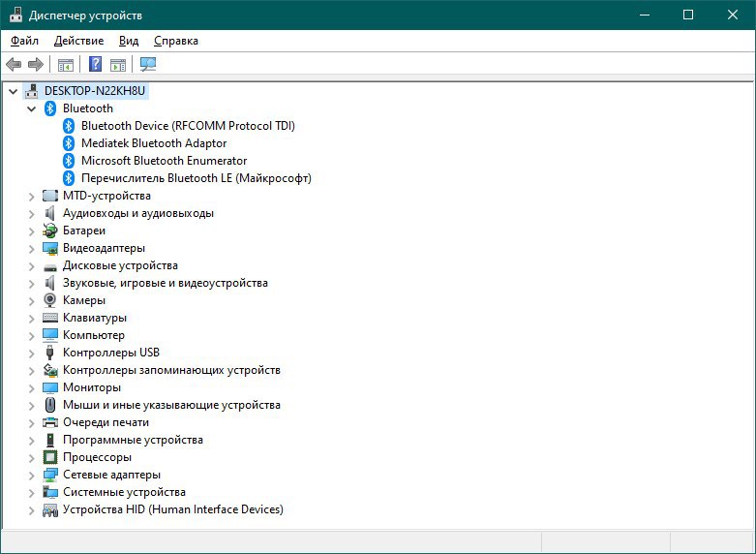
Task: Select the Камеры label
Action: pos(84,300)
